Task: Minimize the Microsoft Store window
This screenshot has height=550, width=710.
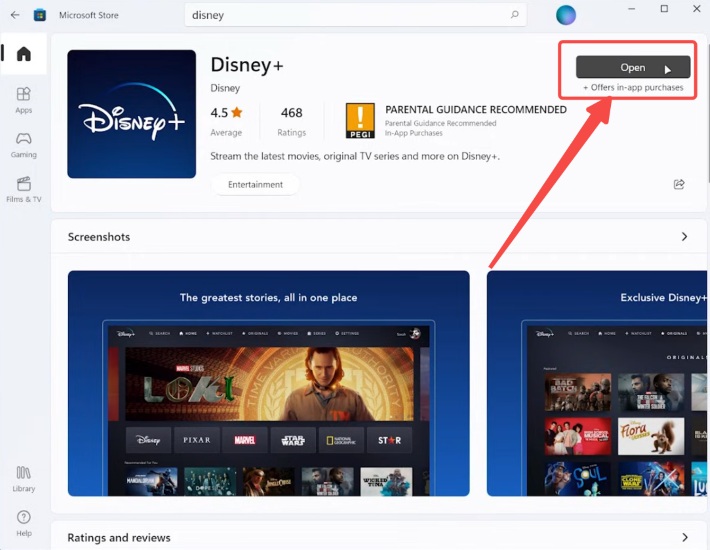Action: [632, 9]
